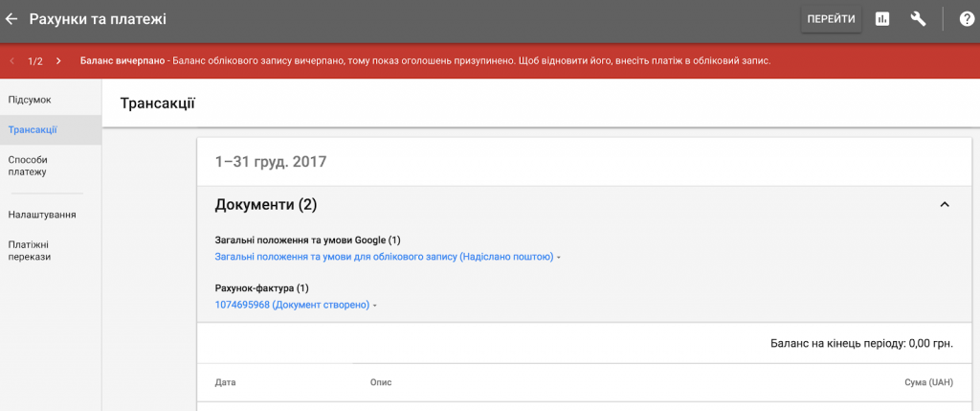Open invoice 1074695968 dropdown
The height and width of the screenshot is (411, 980).
click(297, 305)
